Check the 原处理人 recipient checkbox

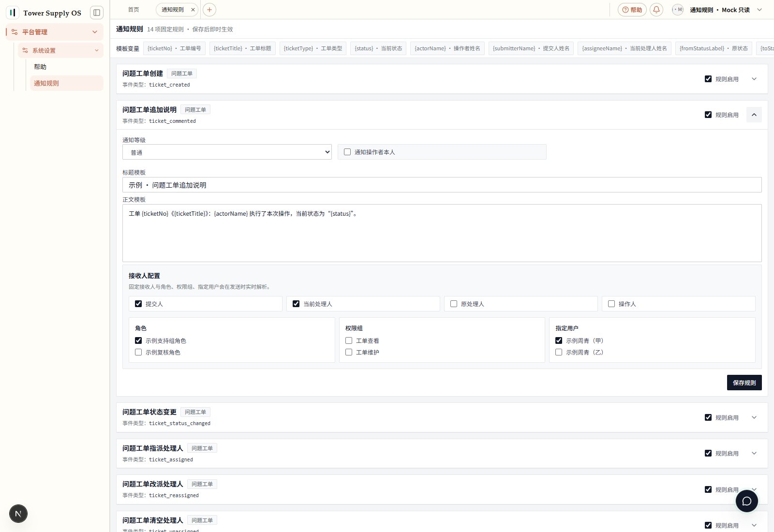click(x=454, y=304)
